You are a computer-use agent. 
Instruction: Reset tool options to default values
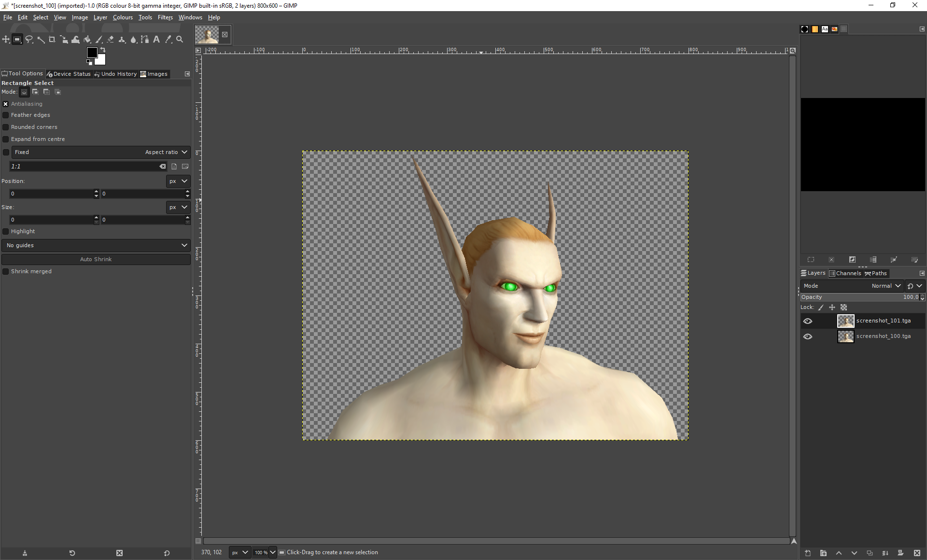(x=167, y=553)
